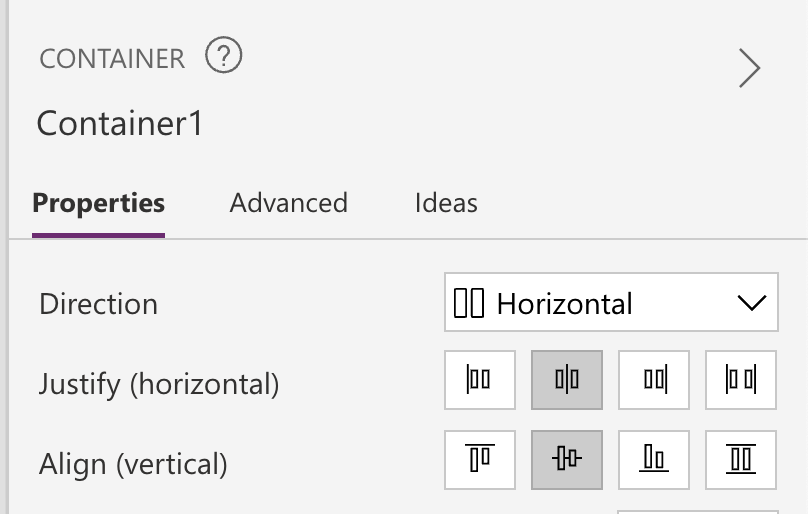This screenshot has height=514, width=808.
Task: Set vertical align to stretch
Action: (741, 459)
